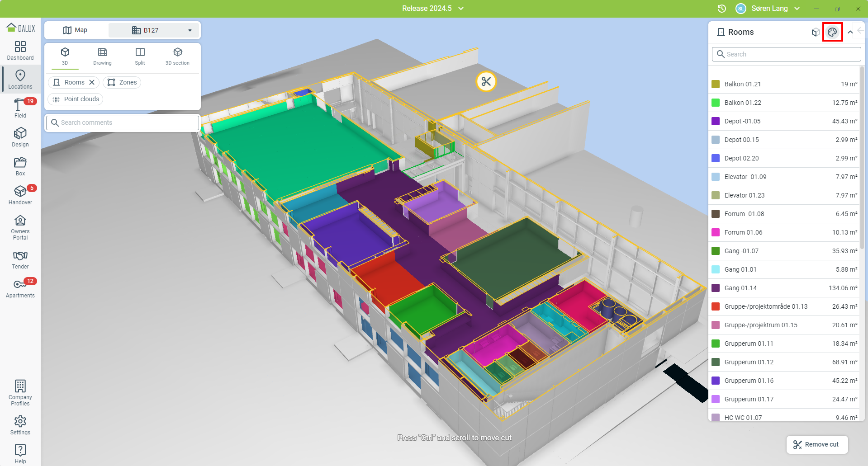
Task: Remove the Rooms filter chip
Action: click(x=92, y=82)
